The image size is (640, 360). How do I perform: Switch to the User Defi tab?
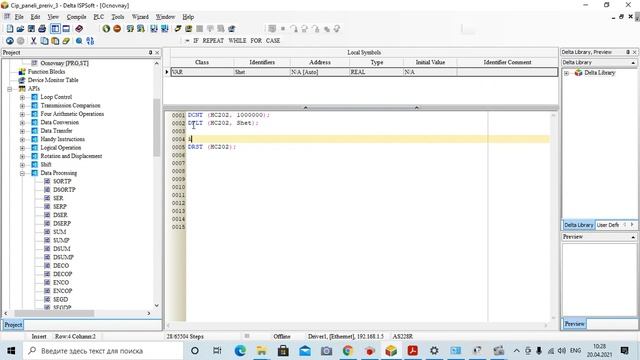click(608, 225)
